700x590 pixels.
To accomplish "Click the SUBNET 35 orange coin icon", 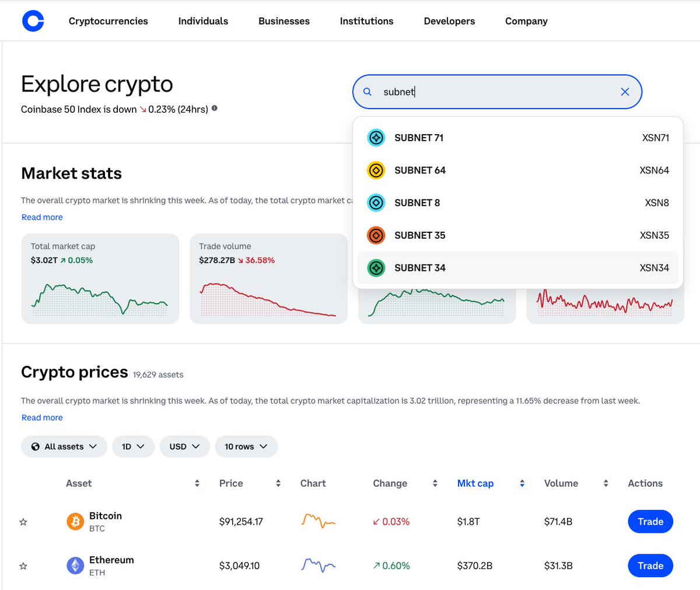I will pyautogui.click(x=376, y=235).
